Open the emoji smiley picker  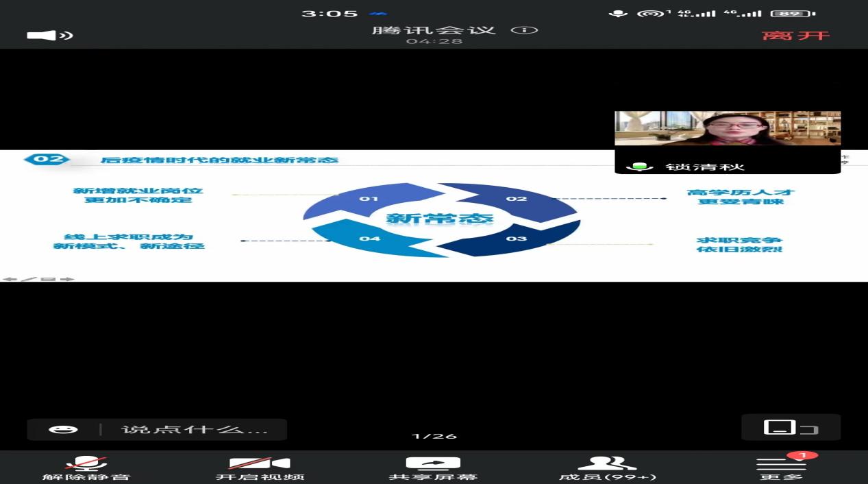[x=63, y=430]
